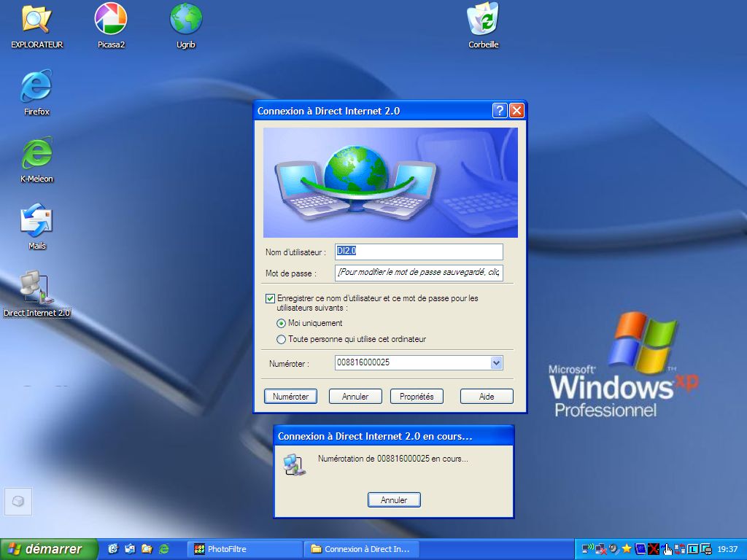Viewport: 747px width, 560px height.
Task: Uncheck Enregistrer ce nom d'utilisateur checkbox
Action: click(270, 298)
